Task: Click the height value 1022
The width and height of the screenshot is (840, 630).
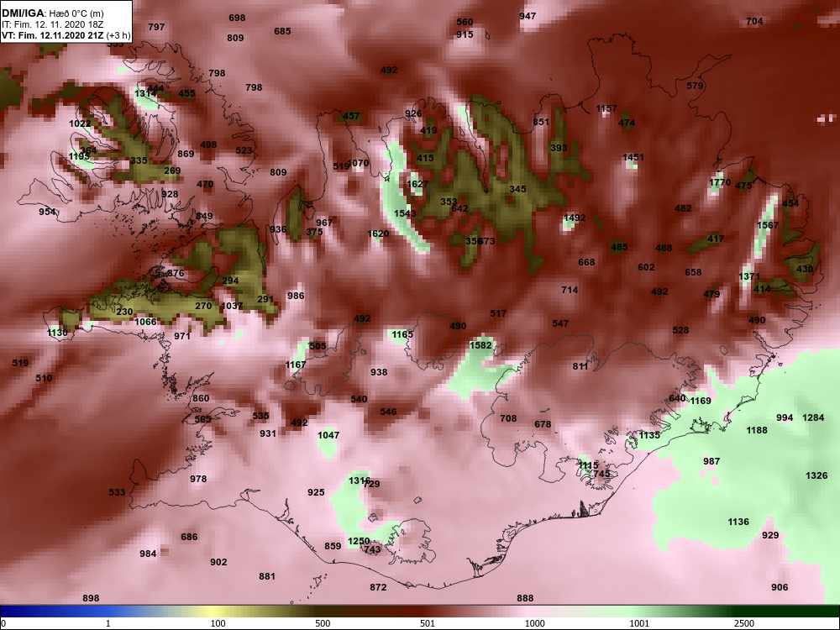Action: pos(80,123)
